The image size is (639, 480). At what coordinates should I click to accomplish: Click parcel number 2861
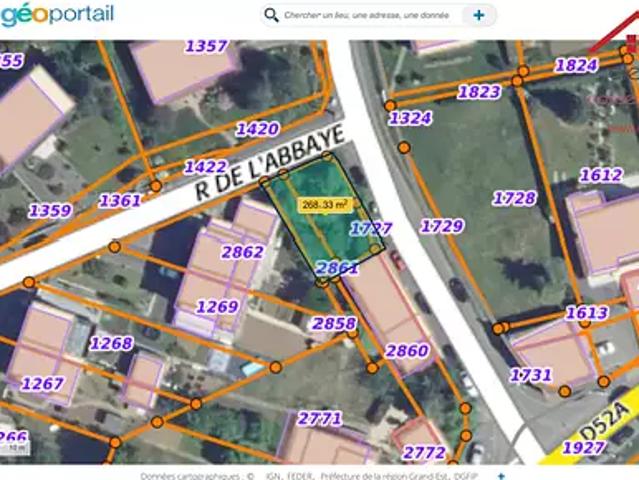point(336,267)
